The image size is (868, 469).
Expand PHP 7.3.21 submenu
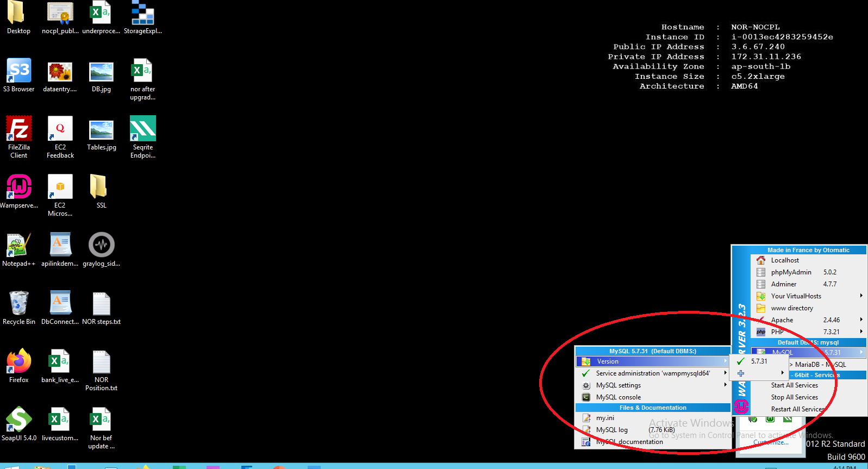[x=808, y=332]
